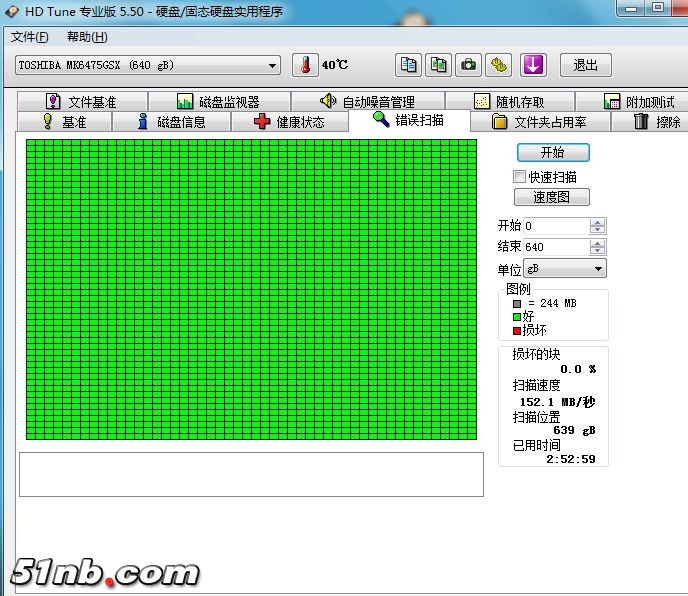The image size is (688, 596).
Task: Click the red 损坏 legend swatch
Action: 517,330
